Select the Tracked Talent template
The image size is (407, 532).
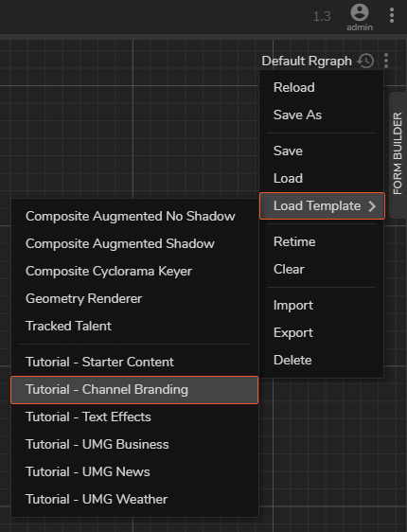(134, 326)
